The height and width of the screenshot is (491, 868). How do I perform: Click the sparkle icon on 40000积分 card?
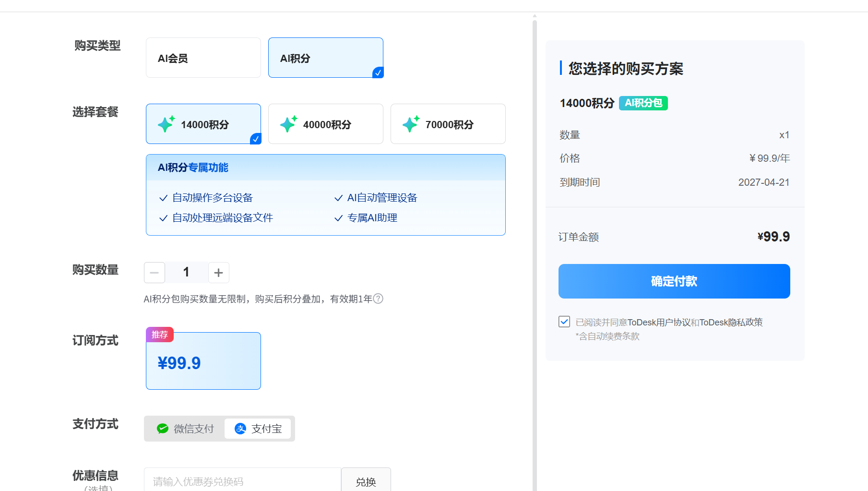pyautogui.click(x=289, y=124)
